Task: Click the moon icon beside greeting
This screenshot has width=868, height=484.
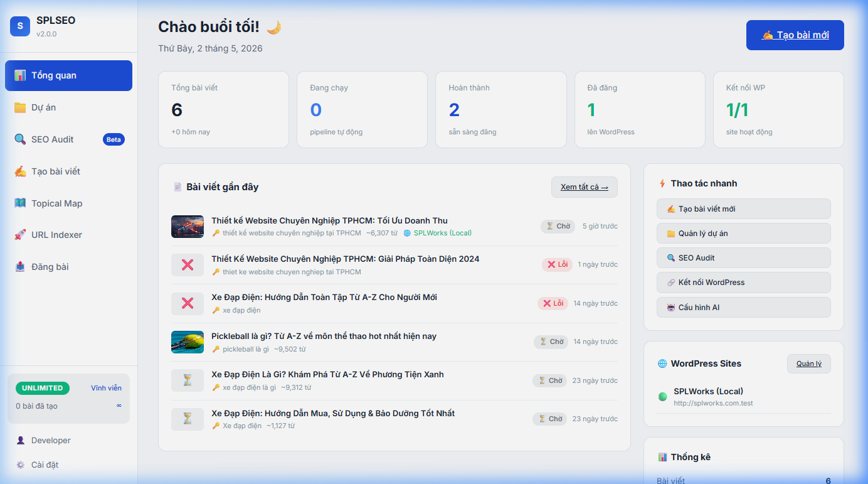Action: pyautogui.click(x=274, y=27)
